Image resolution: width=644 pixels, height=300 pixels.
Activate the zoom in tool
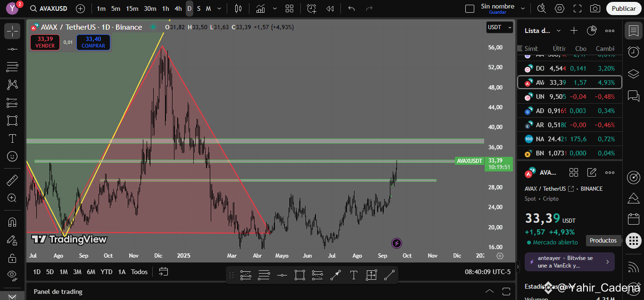tap(12, 198)
